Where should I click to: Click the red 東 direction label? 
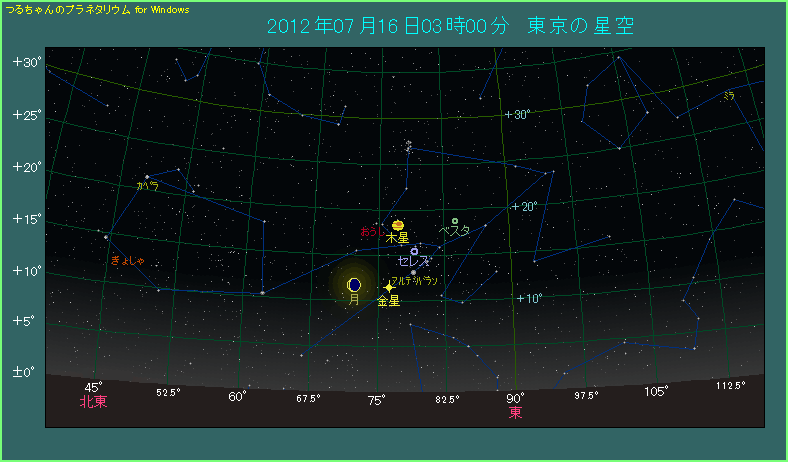click(x=515, y=411)
